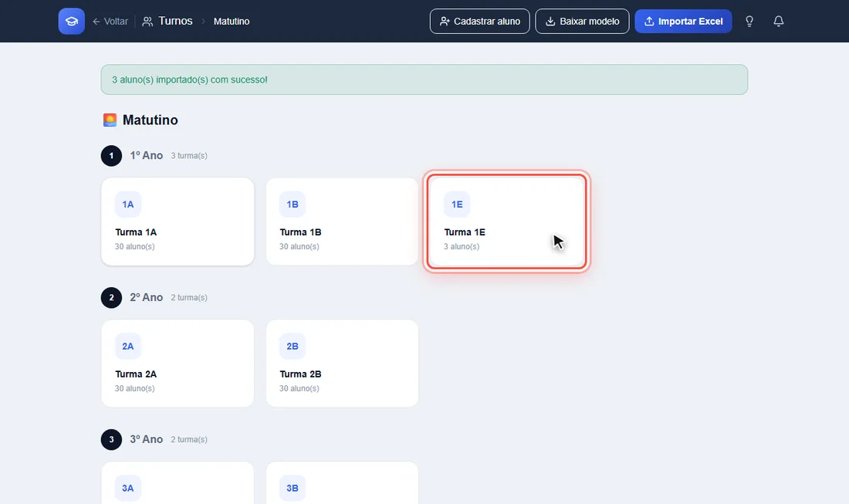
Task: Go back with the Voltar link
Action: [110, 21]
